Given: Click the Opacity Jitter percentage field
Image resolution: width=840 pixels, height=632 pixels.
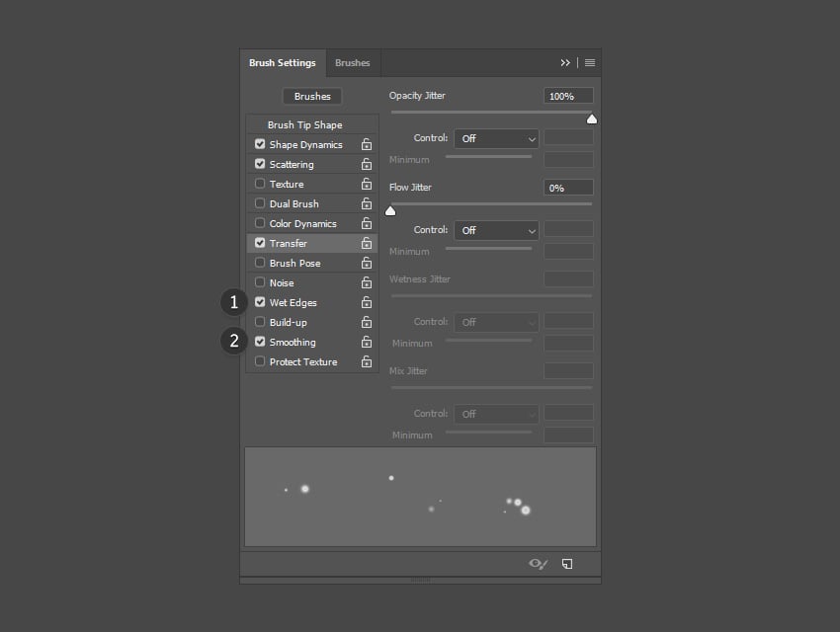Looking at the screenshot, I should tap(567, 95).
